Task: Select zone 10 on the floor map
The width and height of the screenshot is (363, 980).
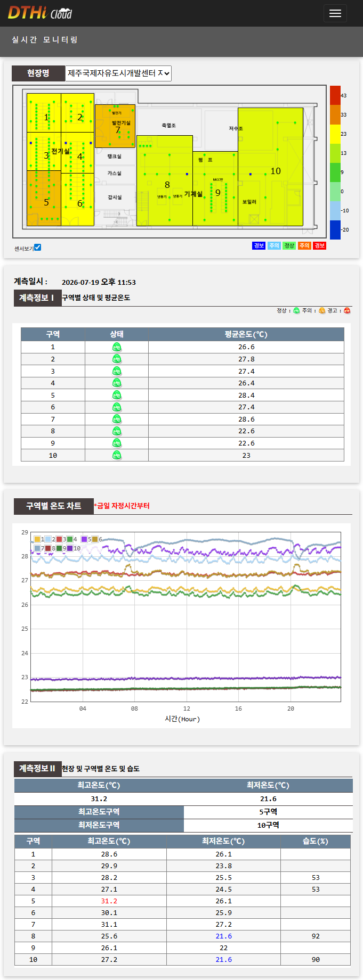Action: 271,167
